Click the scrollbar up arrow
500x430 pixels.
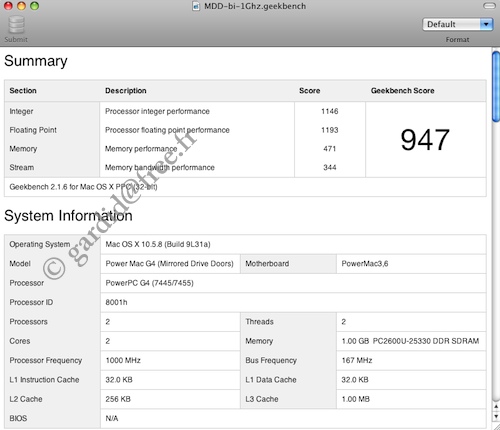click(496, 406)
